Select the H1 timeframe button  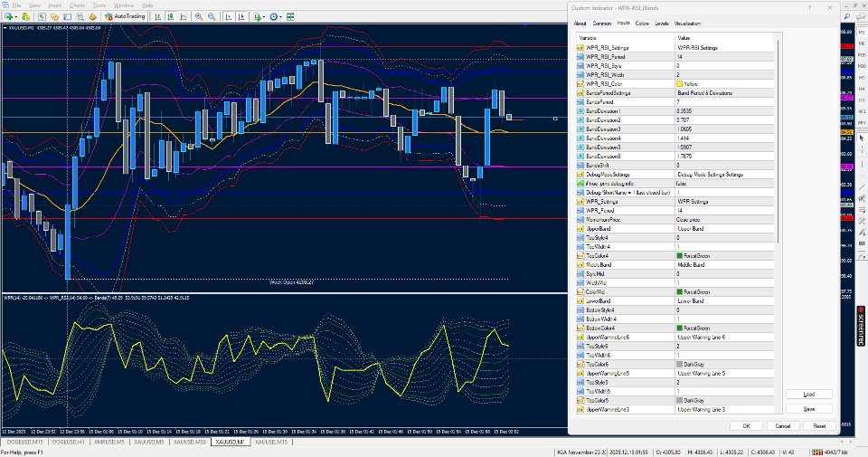pyautogui.click(x=862, y=78)
